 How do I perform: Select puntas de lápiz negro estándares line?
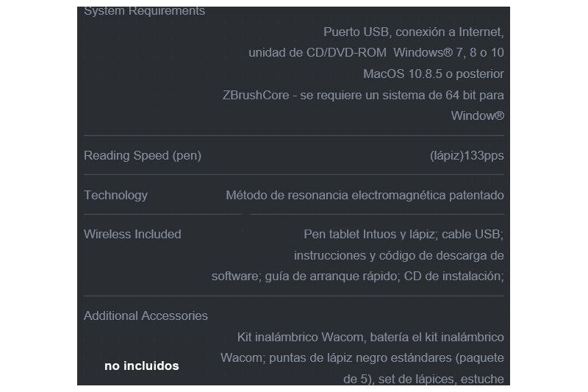tap(362, 358)
